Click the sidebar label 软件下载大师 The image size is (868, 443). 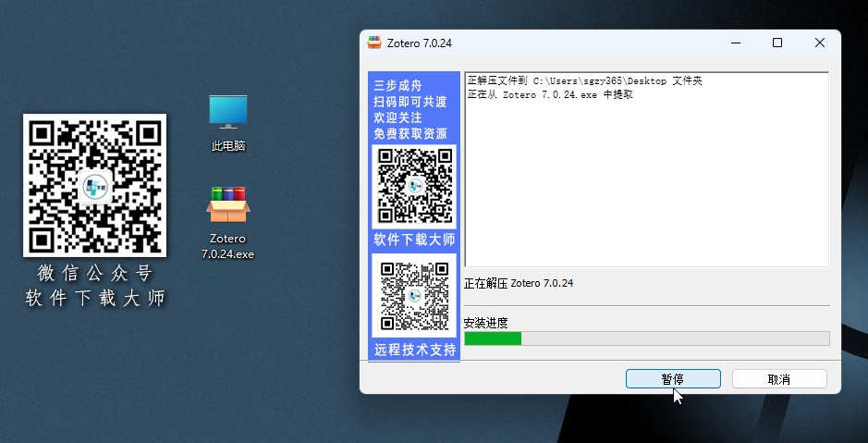coord(414,240)
